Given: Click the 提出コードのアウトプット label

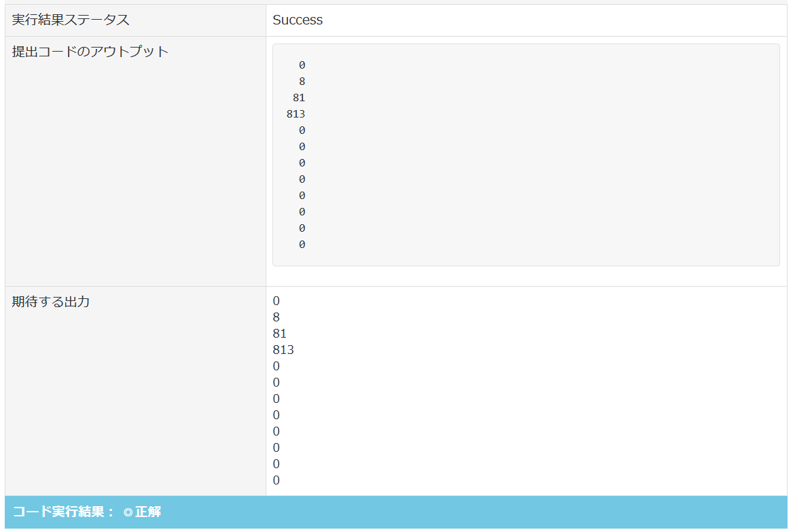Looking at the screenshot, I should point(90,51).
